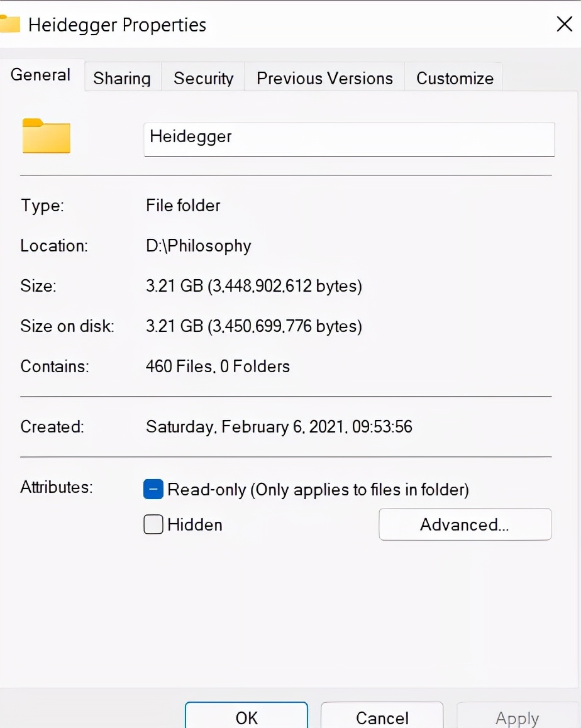Viewport: 581px width, 728px height.
Task: Open the Security tab
Action: click(203, 78)
